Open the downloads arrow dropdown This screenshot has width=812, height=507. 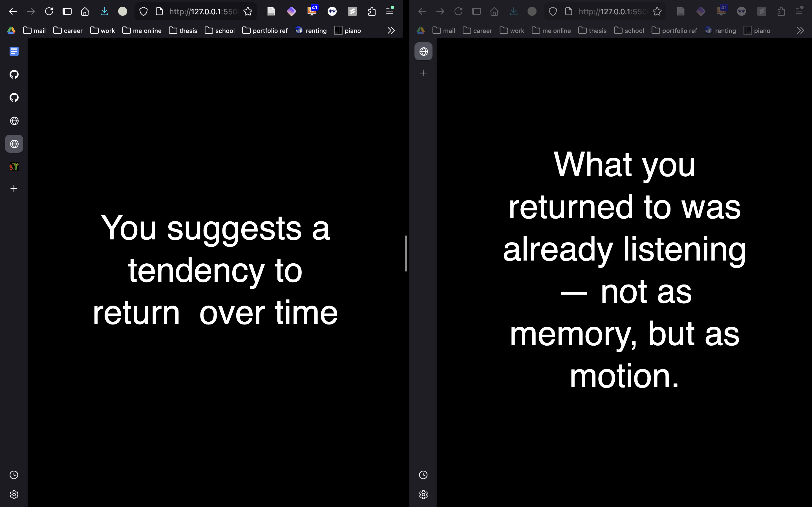tap(104, 11)
